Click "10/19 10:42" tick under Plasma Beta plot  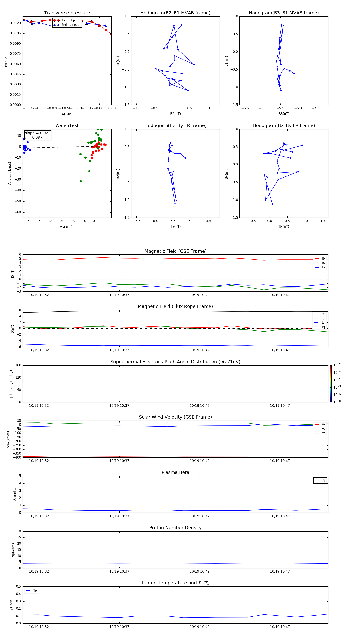[x=200, y=516]
